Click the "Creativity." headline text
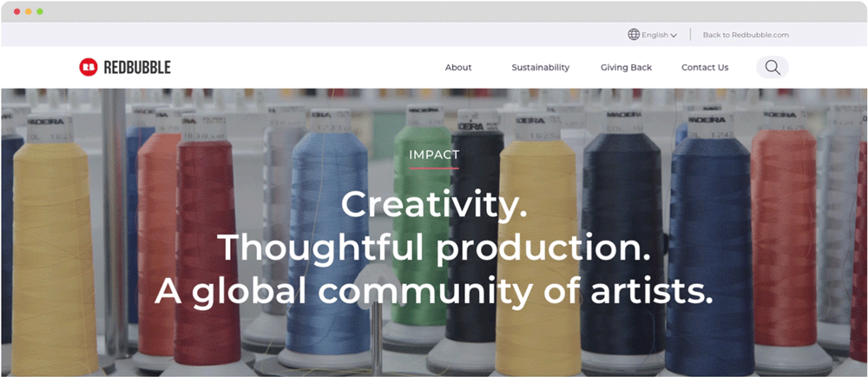Viewport: 868px width, 377px height. (433, 206)
